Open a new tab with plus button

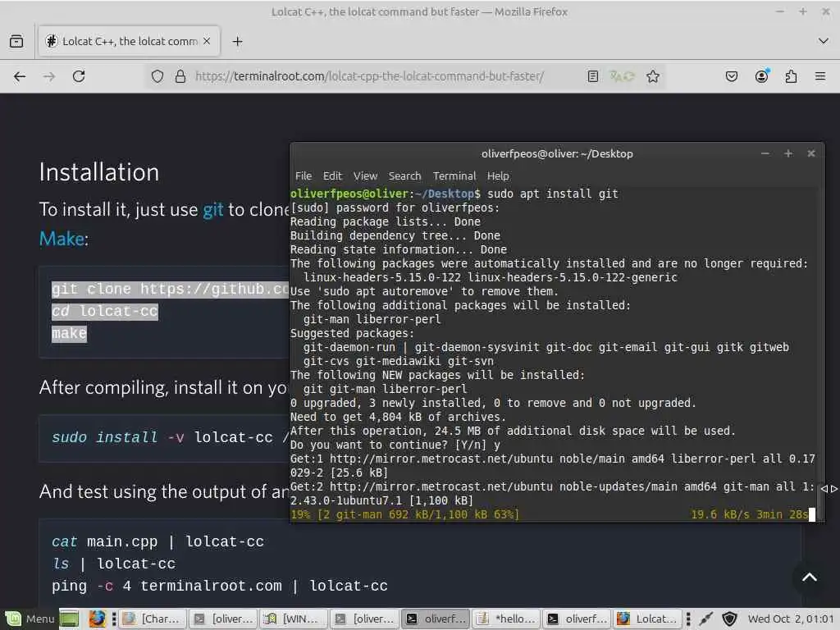point(237,41)
